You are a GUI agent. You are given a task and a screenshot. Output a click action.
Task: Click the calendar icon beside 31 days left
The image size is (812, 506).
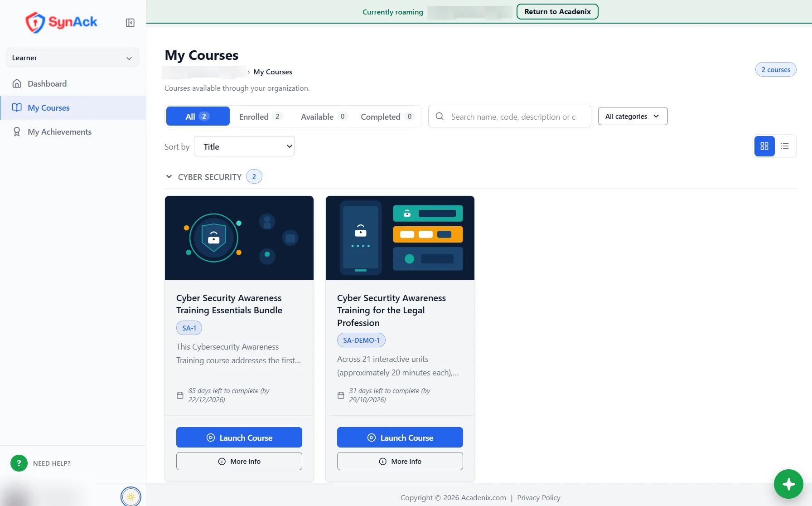tap(341, 395)
